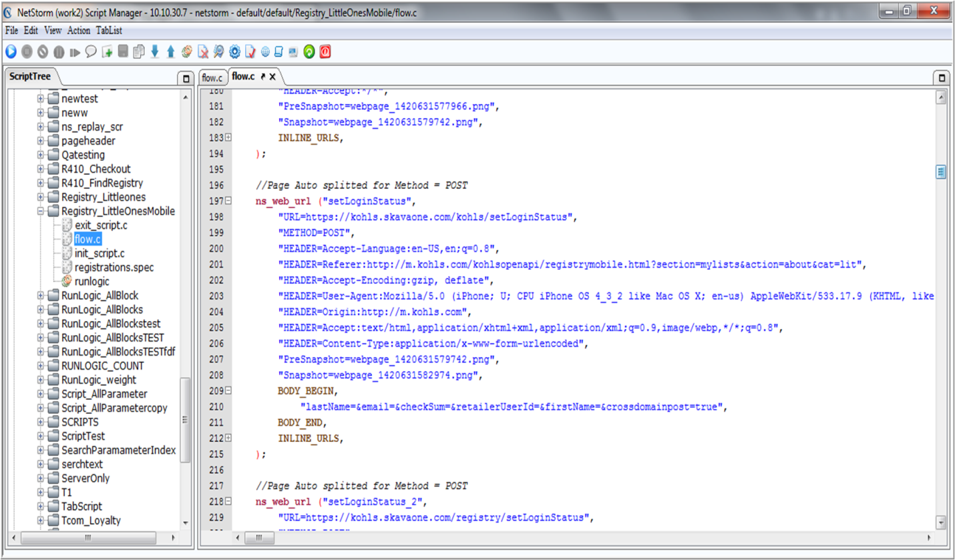The width and height of the screenshot is (955, 560).
Task: Click the blue down arrow icon
Action: pos(155,51)
